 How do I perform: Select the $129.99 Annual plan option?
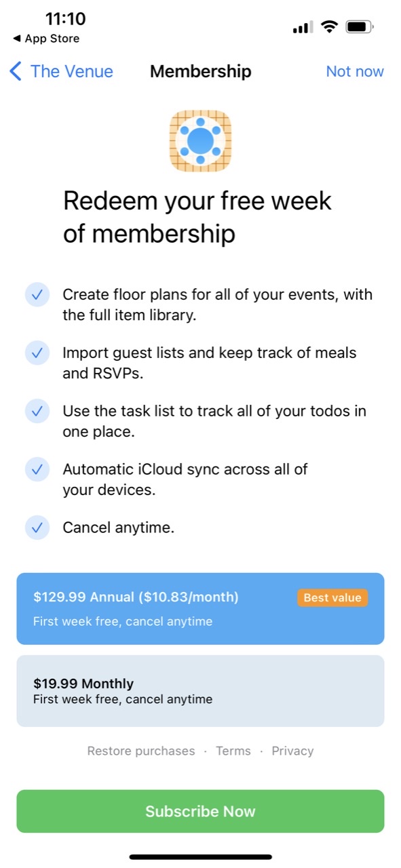tap(200, 608)
